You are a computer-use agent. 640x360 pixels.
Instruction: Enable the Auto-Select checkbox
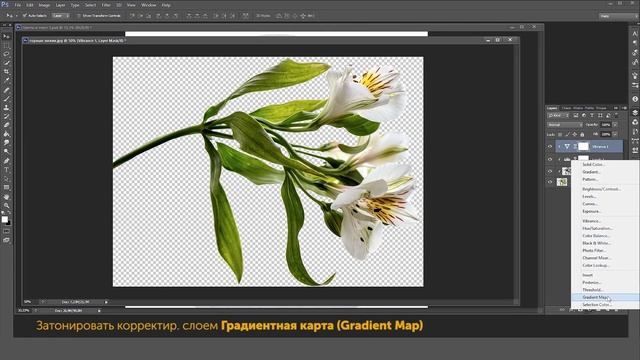click(x=24, y=16)
